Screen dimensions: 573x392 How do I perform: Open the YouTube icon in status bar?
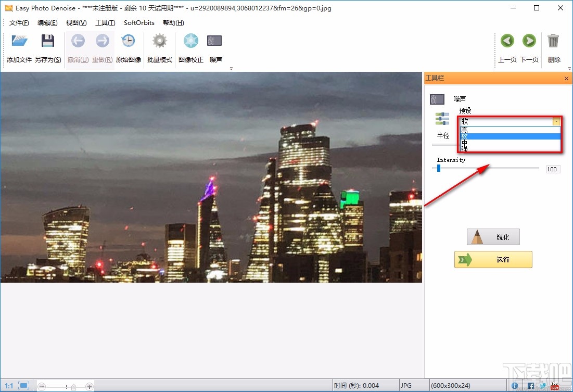[x=555, y=385]
